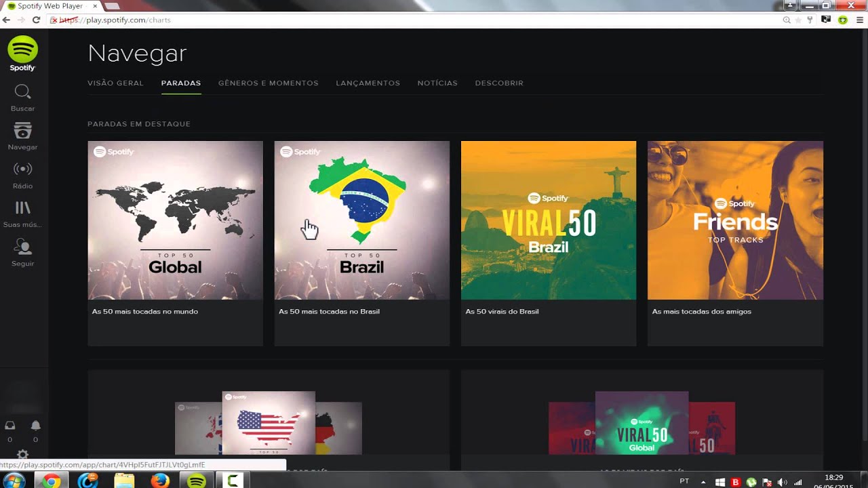Select the Paradas tab
This screenshot has height=488, width=868.
[181, 83]
